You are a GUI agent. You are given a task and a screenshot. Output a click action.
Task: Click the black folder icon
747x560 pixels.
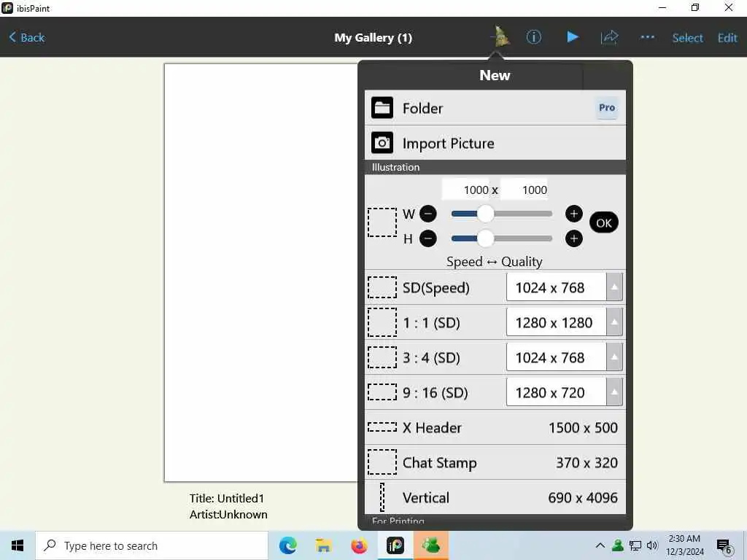(x=382, y=108)
